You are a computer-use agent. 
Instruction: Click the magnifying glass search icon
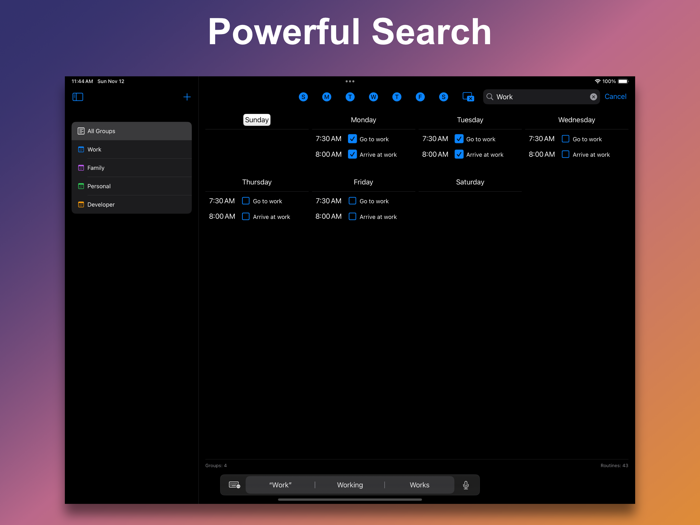[x=490, y=97]
